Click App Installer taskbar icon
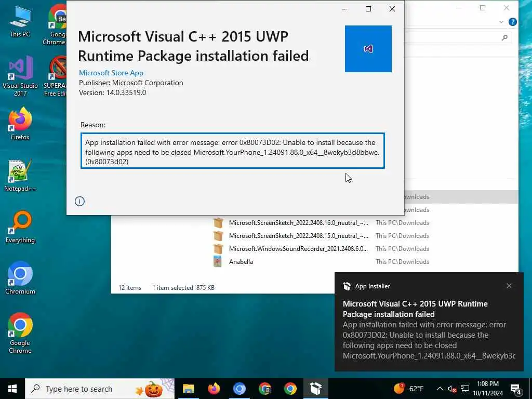532x399 pixels. click(315, 389)
